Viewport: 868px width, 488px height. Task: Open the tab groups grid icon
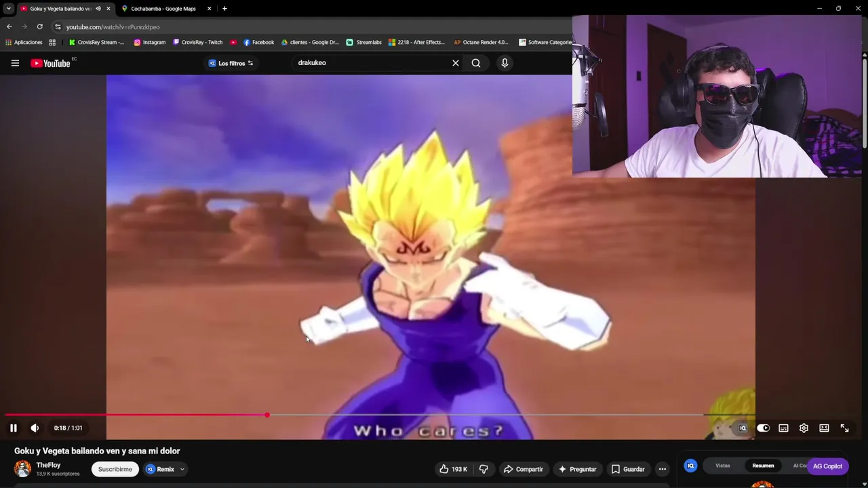coord(52,42)
